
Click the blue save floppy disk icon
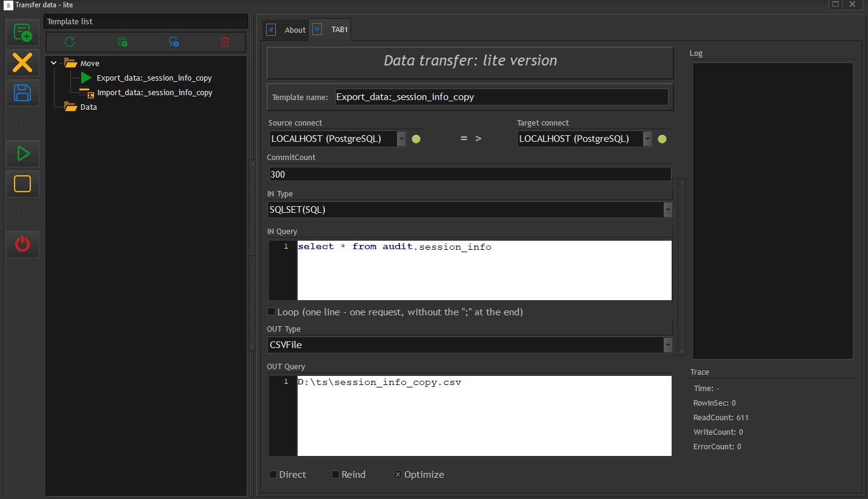click(22, 93)
